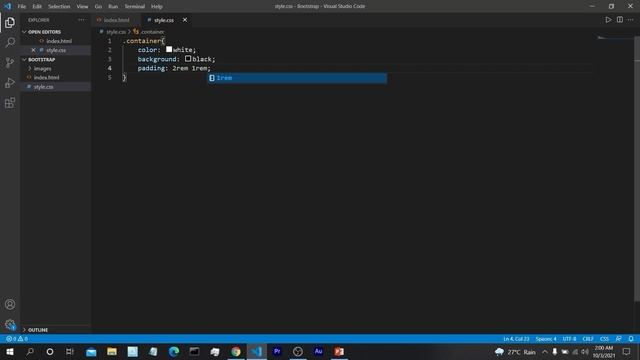Viewport: 640px width, 360px height.
Task: Open the Accounts menu icon
Action: [x=10, y=304]
